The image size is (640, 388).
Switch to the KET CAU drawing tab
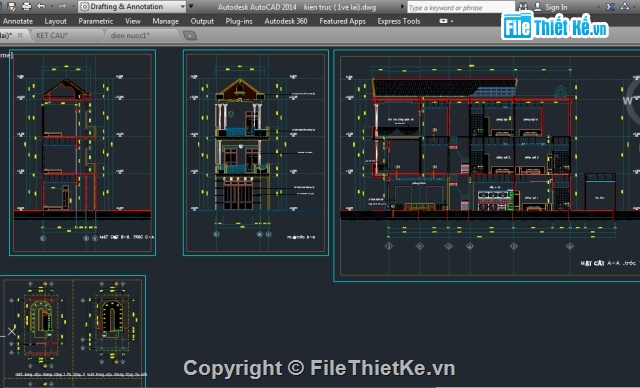coord(52,35)
